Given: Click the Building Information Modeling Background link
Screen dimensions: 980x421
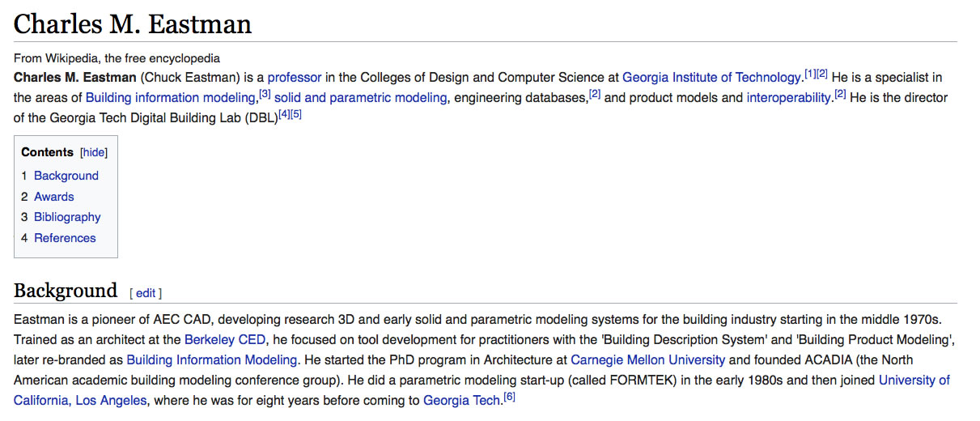Looking at the screenshot, I should [212, 359].
